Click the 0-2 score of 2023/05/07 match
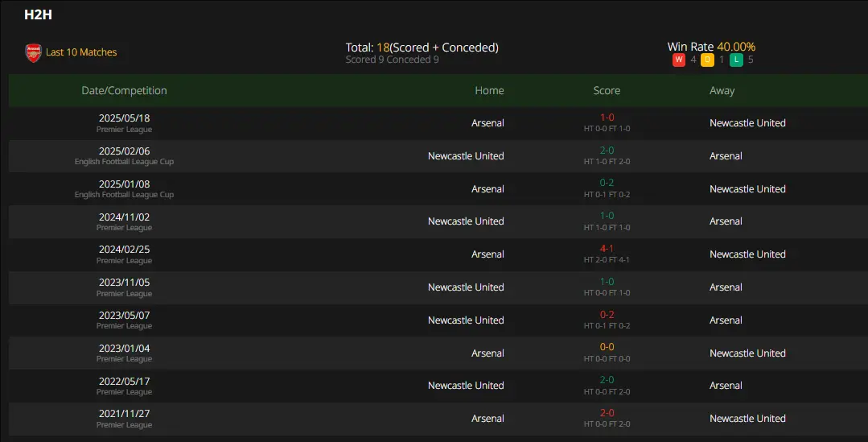Image resolution: width=868 pixels, height=442 pixels. [x=607, y=315]
